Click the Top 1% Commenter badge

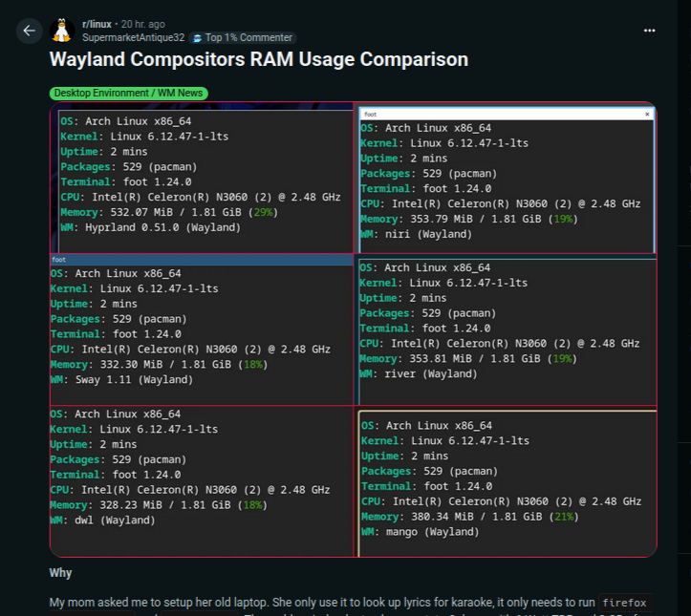[243, 38]
